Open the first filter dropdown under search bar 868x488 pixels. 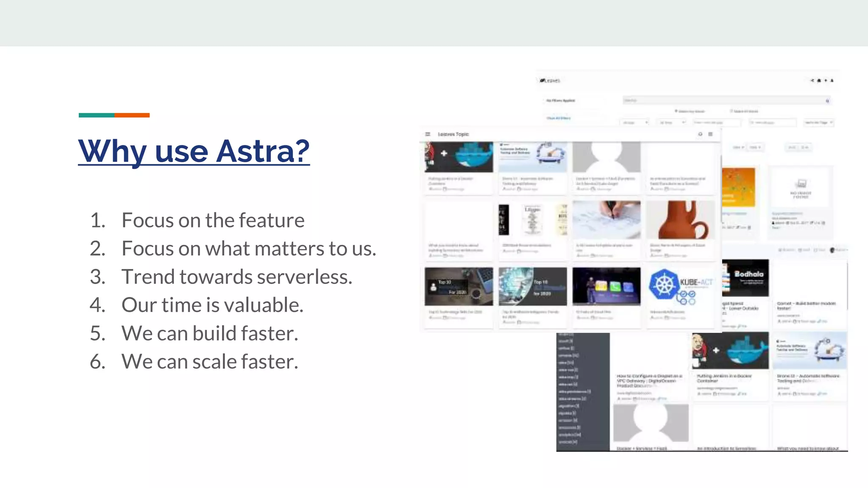tap(634, 122)
